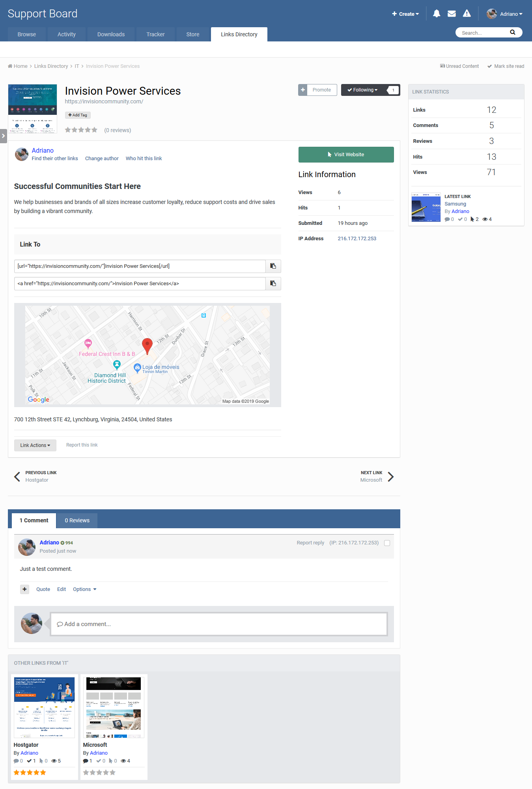Open the Invision Power Services thumbnail
The width and height of the screenshot is (532, 789).
[32, 109]
